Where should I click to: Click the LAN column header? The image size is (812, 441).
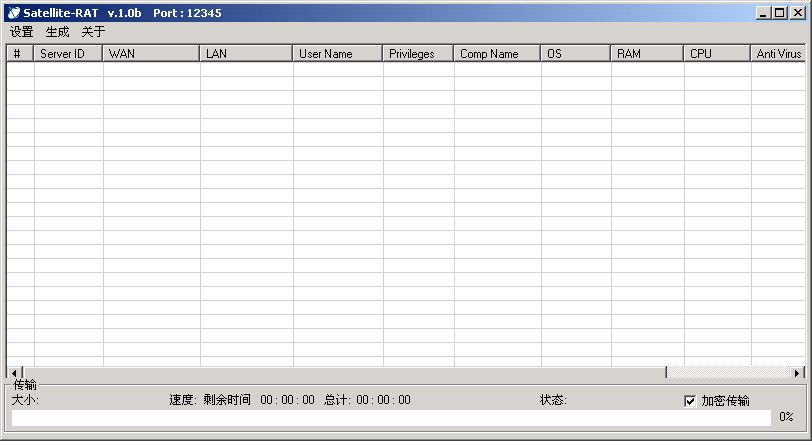pos(246,54)
